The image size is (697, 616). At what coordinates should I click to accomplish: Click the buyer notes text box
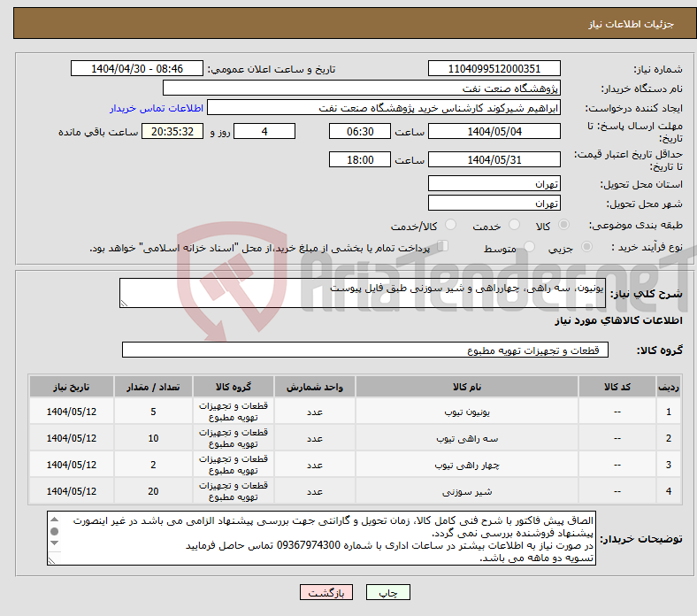click(321, 538)
